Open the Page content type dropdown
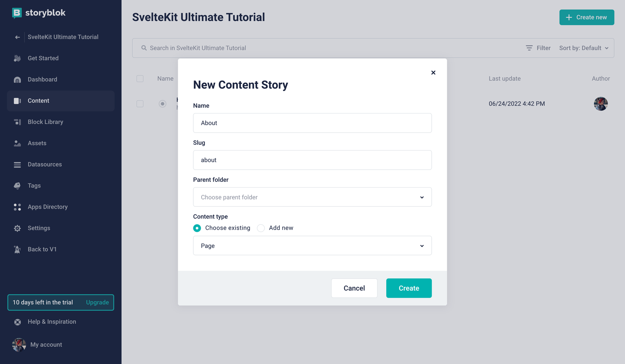The width and height of the screenshot is (625, 364). tap(312, 245)
